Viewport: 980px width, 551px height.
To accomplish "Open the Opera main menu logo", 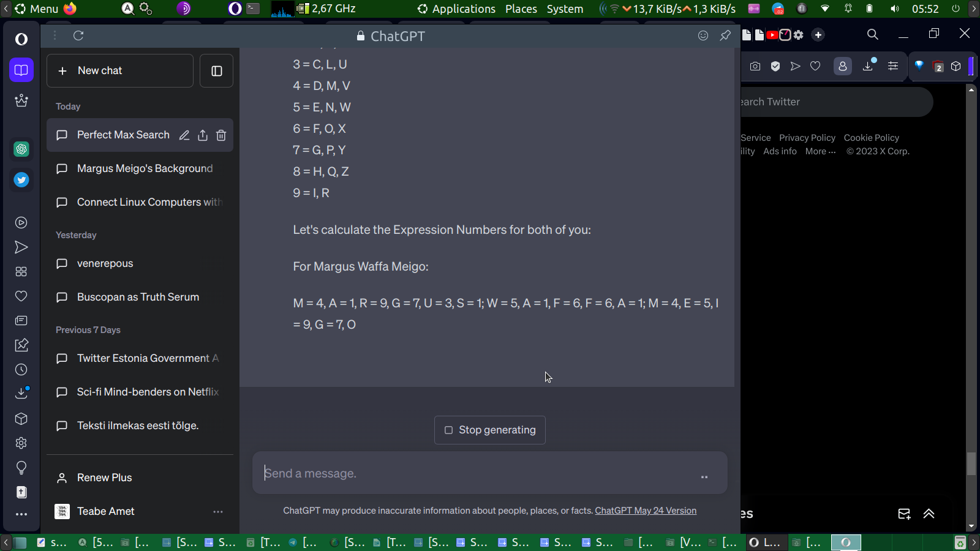I will coord(21,39).
